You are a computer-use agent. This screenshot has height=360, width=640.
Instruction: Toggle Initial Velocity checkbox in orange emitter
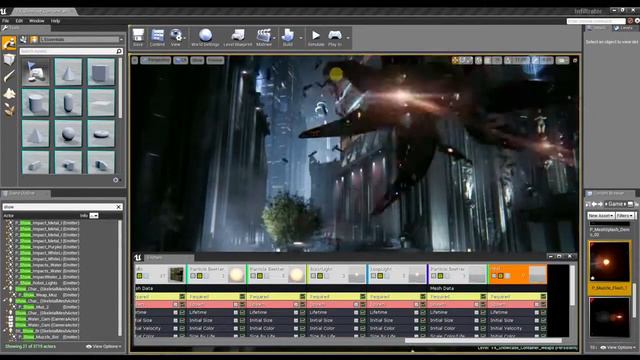click(x=543, y=329)
